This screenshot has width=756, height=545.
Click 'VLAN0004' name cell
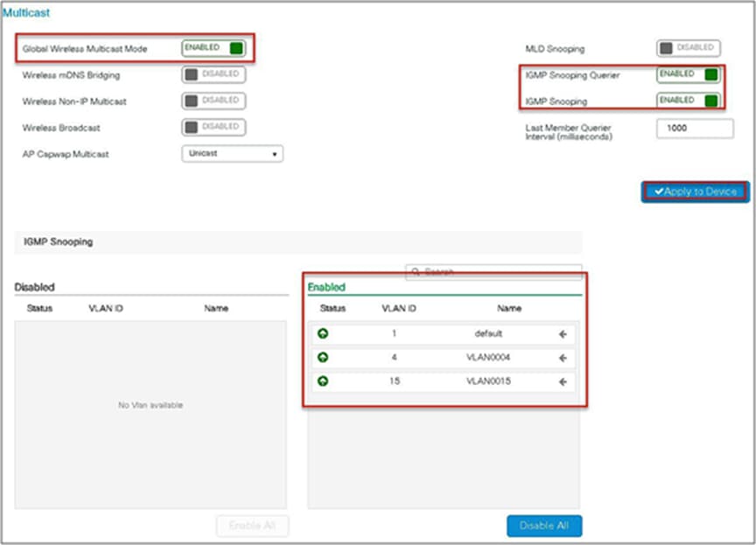[x=488, y=357]
